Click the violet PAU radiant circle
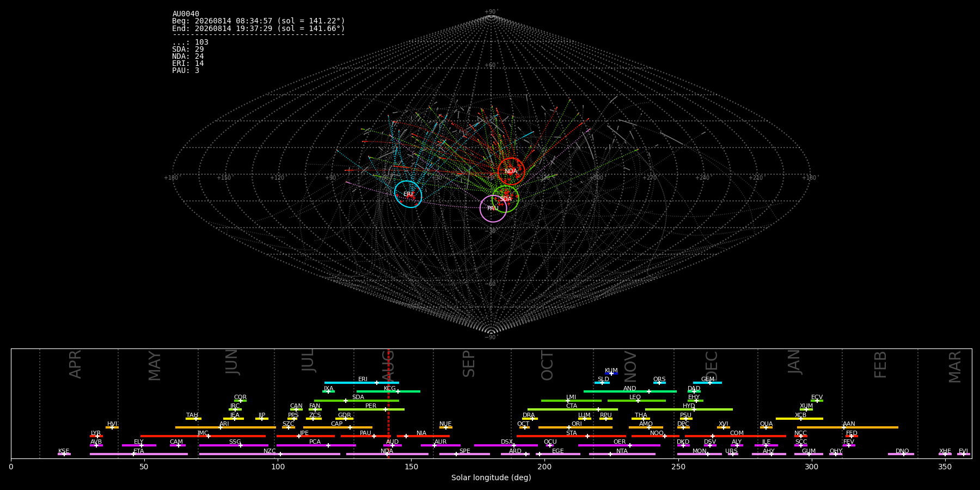Viewport: 980px width, 490px height. pyautogui.click(x=493, y=209)
